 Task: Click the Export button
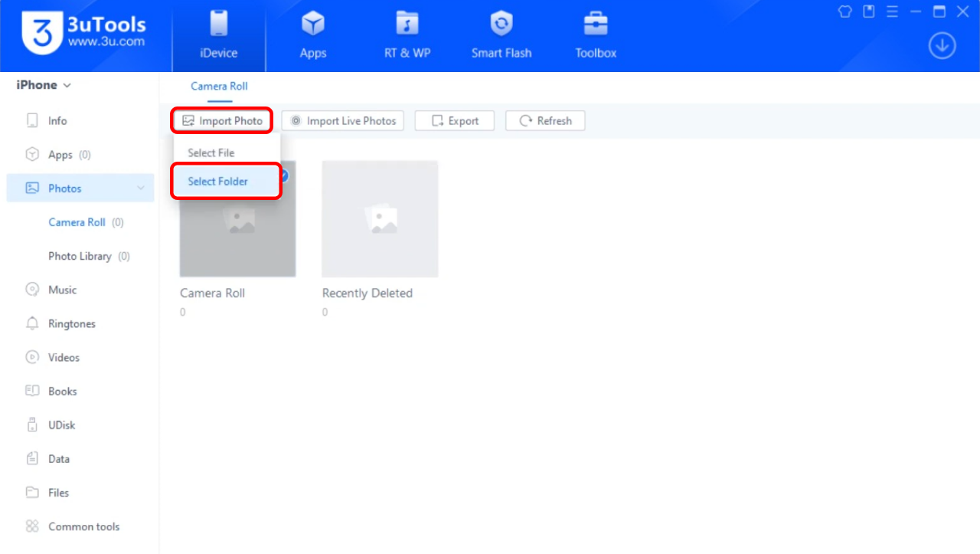455,121
